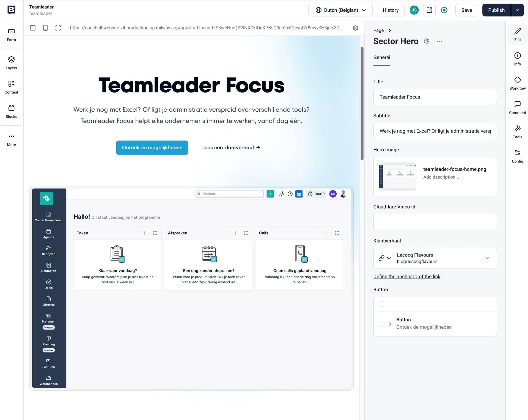Open the Config panel
This screenshot has height=420, width=528.
click(518, 156)
